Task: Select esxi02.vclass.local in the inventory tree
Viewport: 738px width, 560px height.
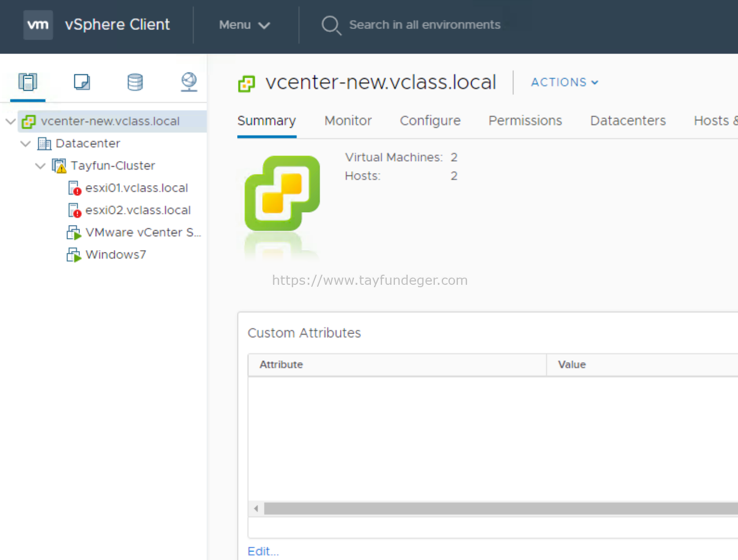Action: click(x=138, y=210)
